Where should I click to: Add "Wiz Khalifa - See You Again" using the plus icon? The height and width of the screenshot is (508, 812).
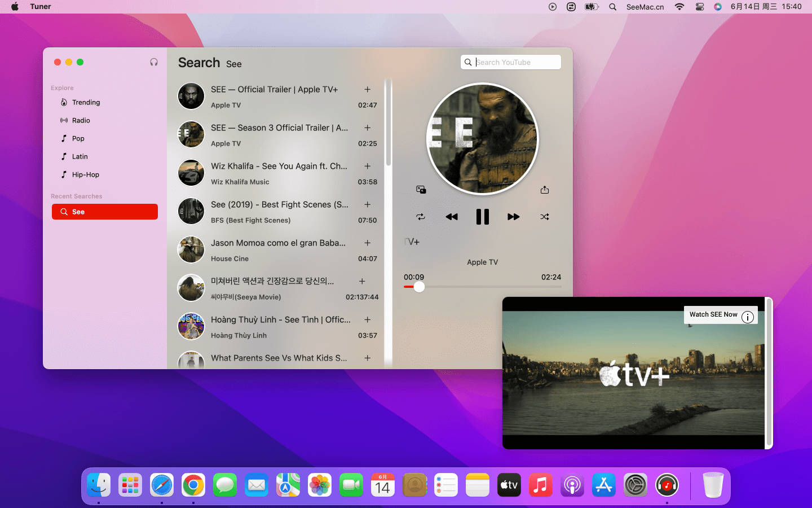click(368, 166)
